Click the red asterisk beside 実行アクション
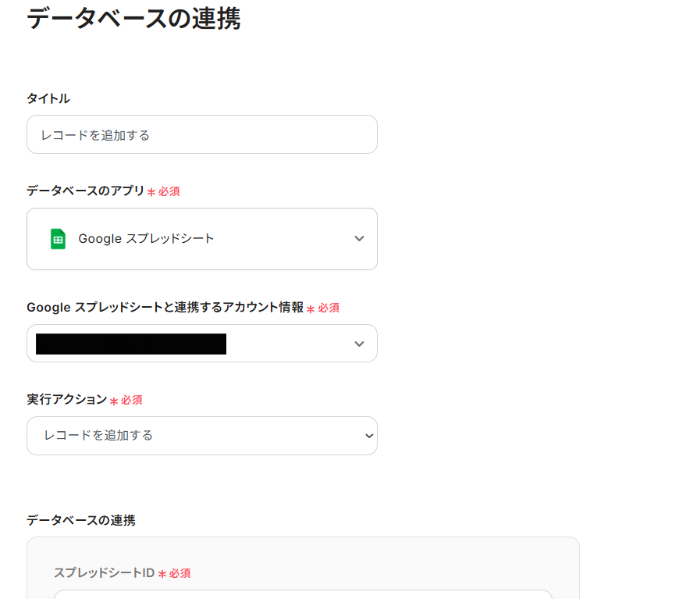The height and width of the screenshot is (599, 700). [114, 401]
